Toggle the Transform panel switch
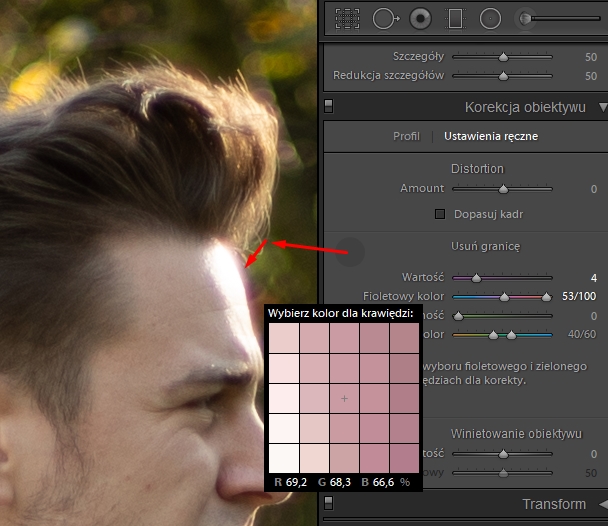Screen dimensions: 608x526 [x=328, y=503]
